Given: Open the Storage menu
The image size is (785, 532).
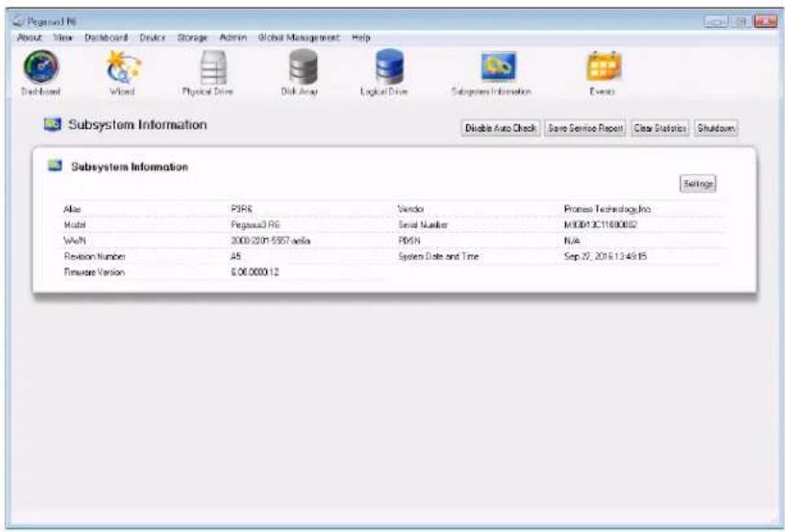Looking at the screenshot, I should point(192,37).
